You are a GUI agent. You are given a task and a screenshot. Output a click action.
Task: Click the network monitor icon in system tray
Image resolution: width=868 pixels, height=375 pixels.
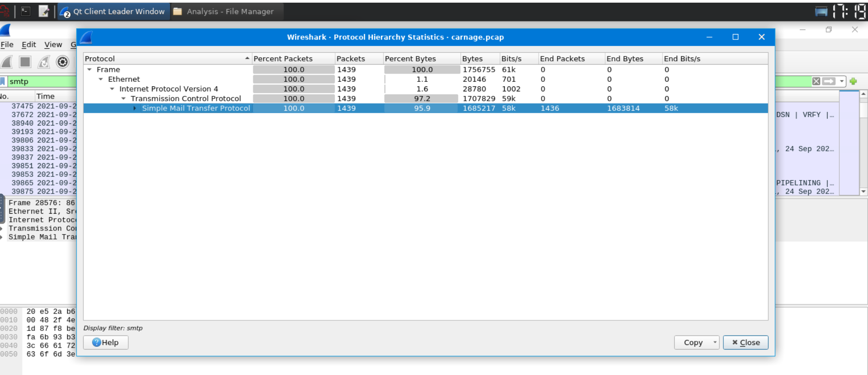click(821, 11)
